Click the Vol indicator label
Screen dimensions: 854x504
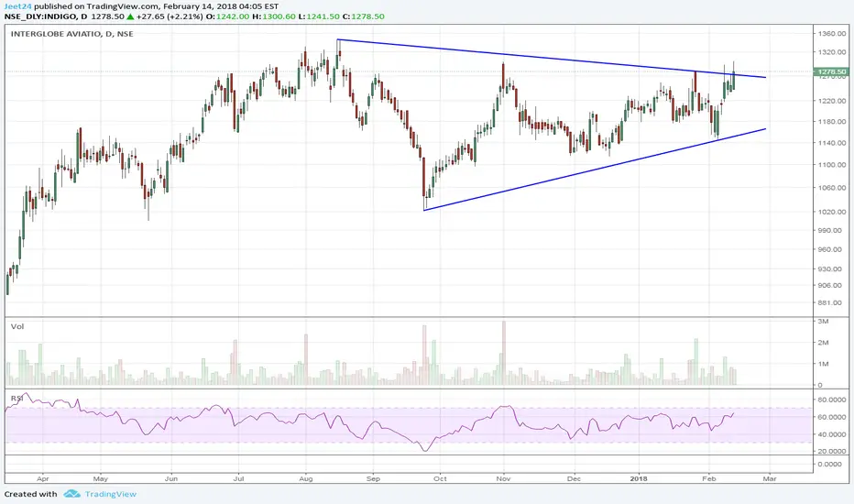pyautogui.click(x=17, y=326)
